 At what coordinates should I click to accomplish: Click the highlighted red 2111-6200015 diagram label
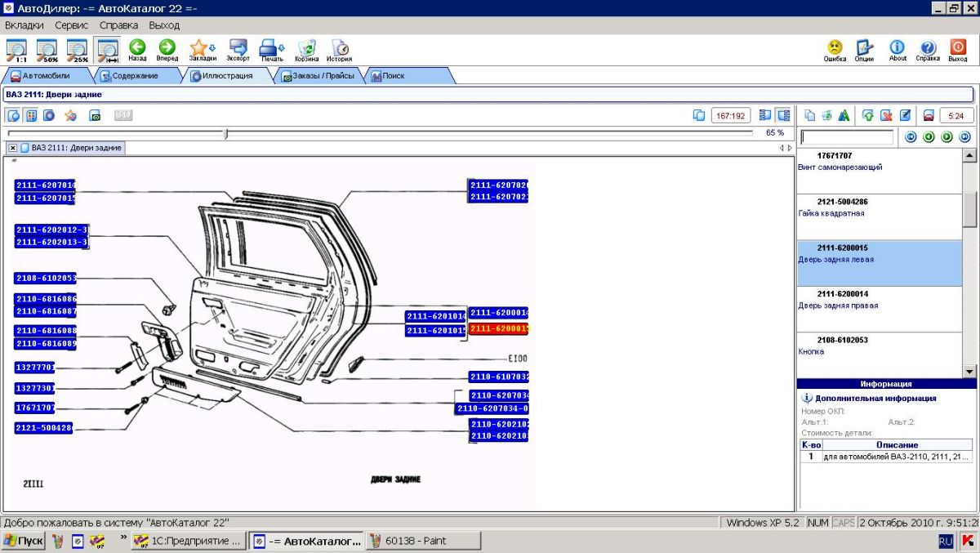[x=498, y=328]
